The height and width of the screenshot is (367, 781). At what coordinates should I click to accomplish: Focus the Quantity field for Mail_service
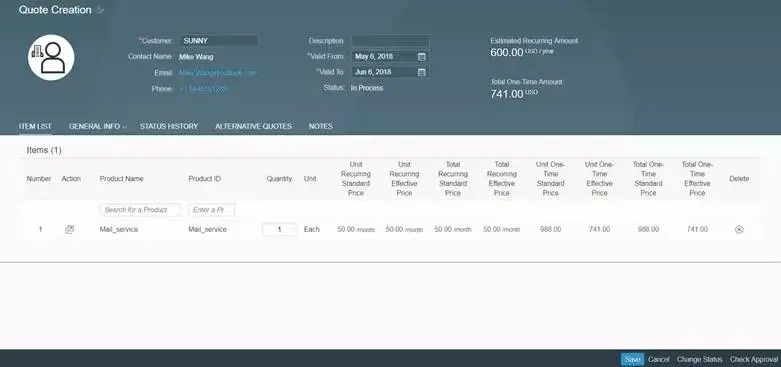[279, 230]
